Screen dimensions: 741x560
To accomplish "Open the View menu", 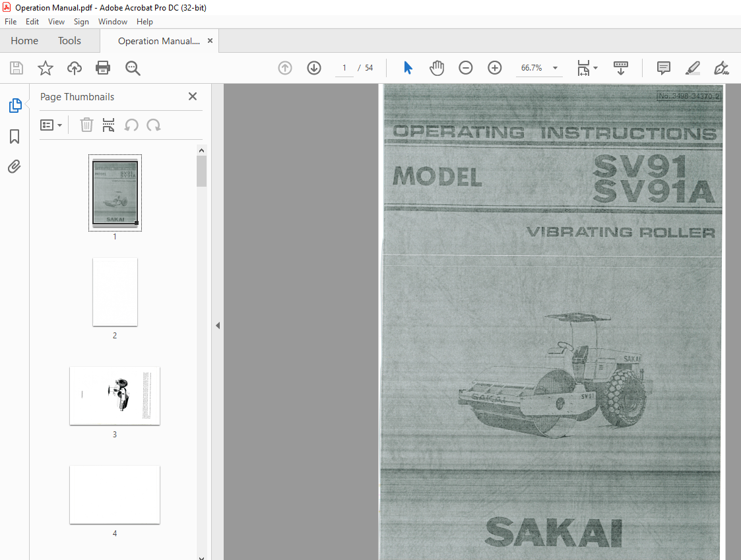I will coord(56,22).
